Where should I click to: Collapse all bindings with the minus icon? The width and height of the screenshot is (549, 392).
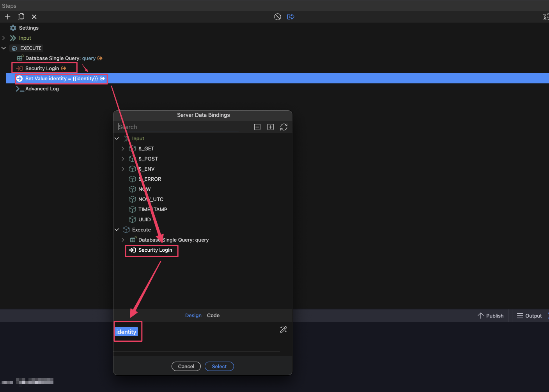[257, 127]
